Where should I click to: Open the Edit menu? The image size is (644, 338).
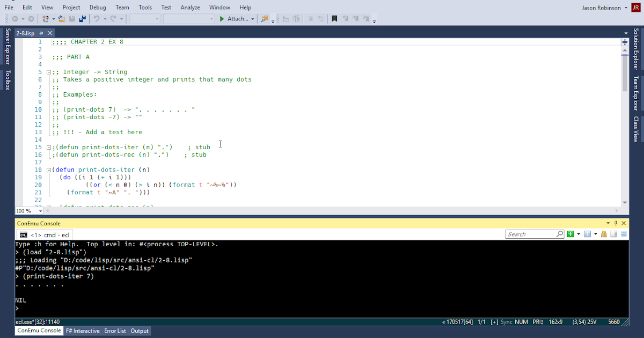[27, 8]
